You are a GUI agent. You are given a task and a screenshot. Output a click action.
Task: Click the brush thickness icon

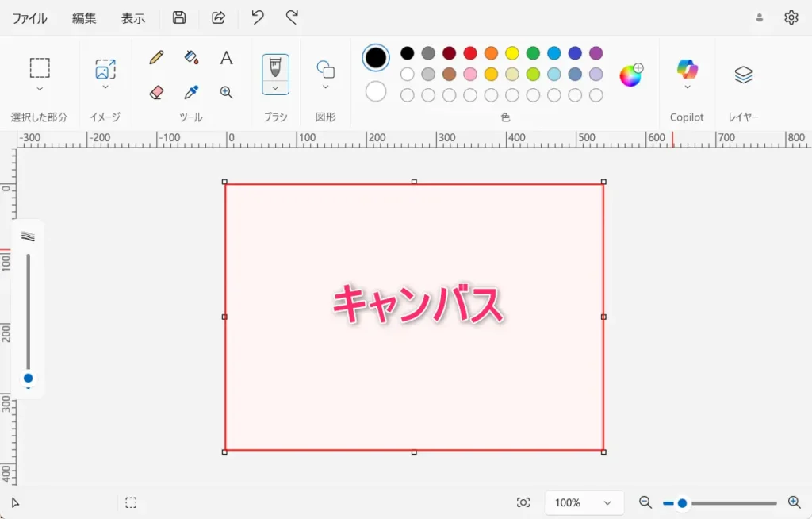click(x=28, y=236)
